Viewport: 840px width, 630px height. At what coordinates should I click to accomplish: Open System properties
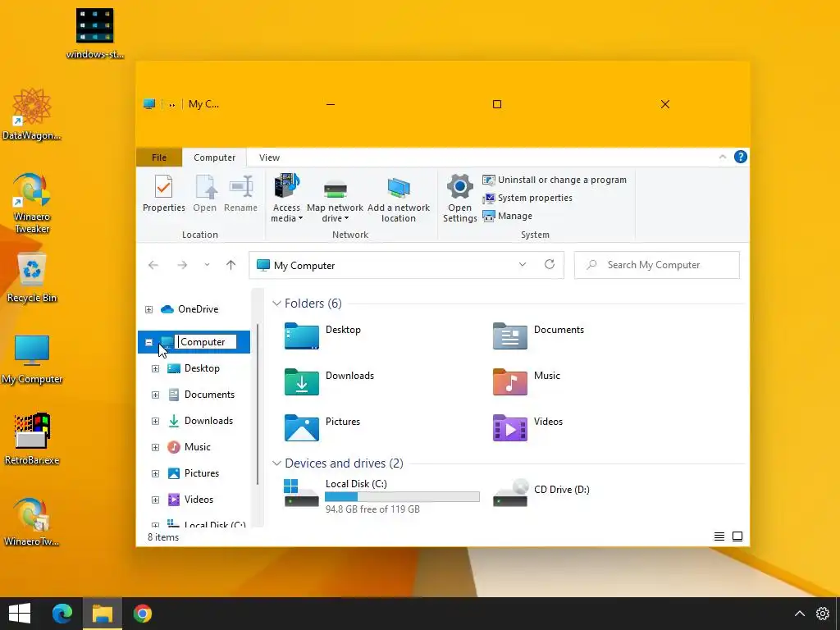(527, 199)
